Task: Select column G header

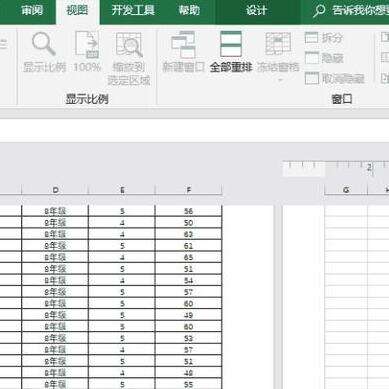Action: 346,190
